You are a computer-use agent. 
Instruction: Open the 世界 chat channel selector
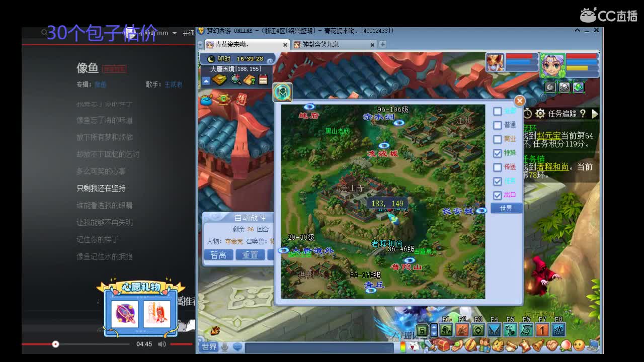(209, 346)
